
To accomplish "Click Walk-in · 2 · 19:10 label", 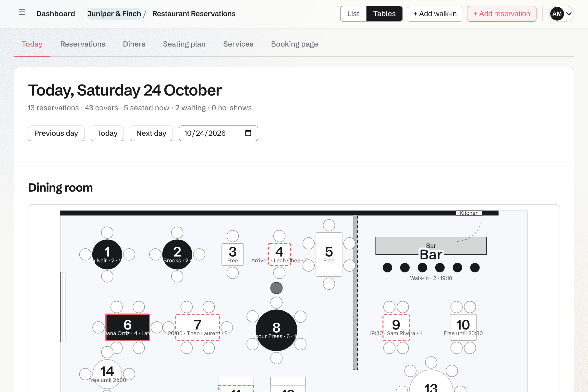I will [431, 278].
